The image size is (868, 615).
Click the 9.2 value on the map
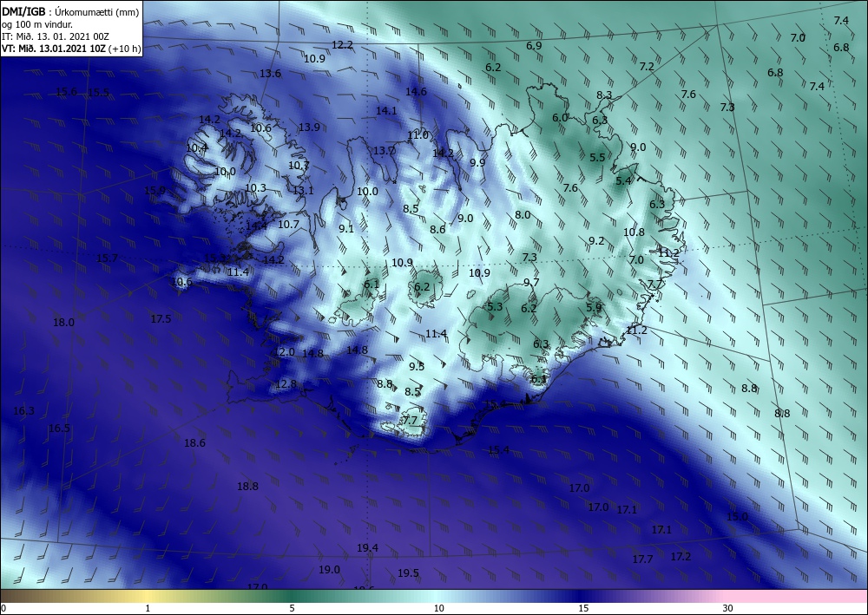[x=596, y=240]
